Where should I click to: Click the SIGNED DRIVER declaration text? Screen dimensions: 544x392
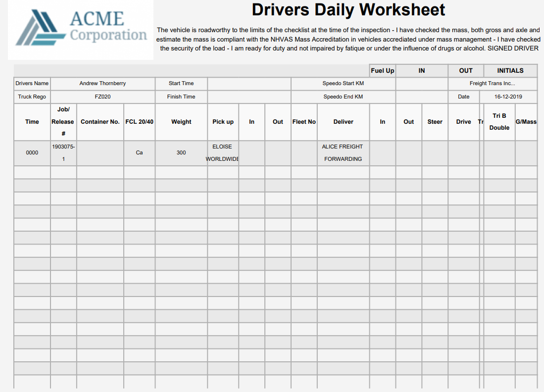click(x=513, y=48)
